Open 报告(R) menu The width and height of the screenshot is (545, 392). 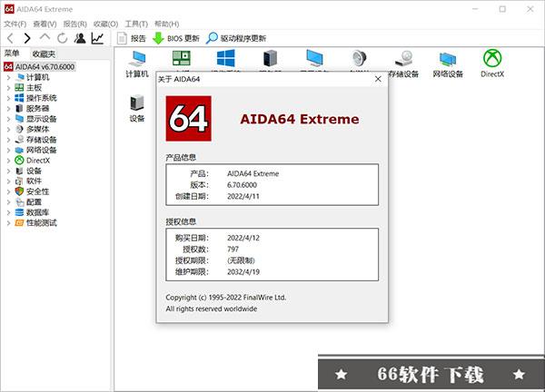click(74, 24)
